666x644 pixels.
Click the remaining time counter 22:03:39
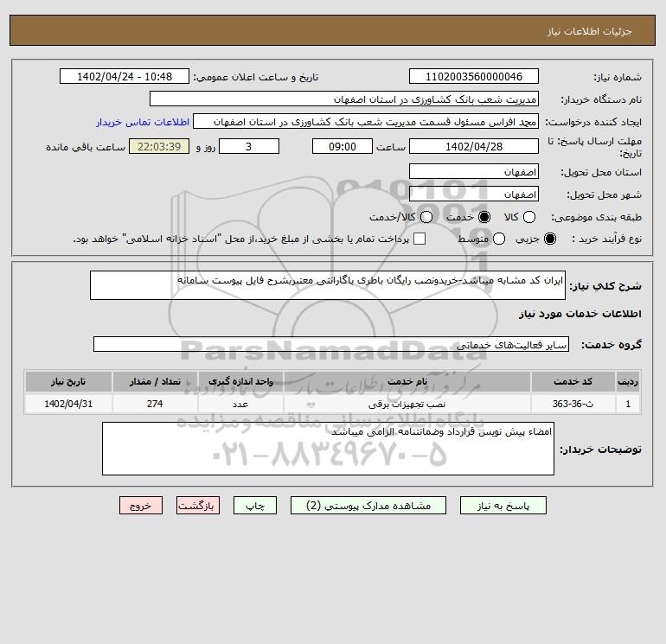coord(159,146)
